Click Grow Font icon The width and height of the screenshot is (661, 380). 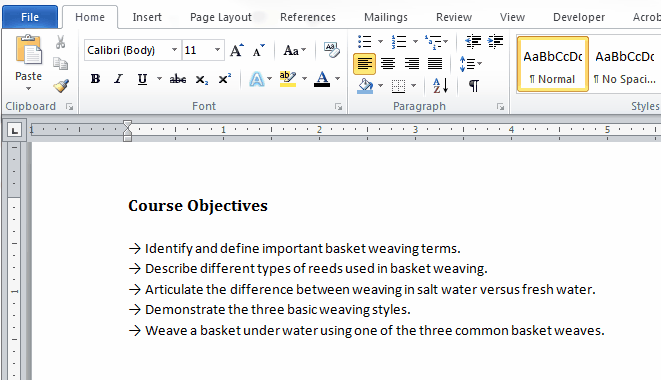(237, 51)
